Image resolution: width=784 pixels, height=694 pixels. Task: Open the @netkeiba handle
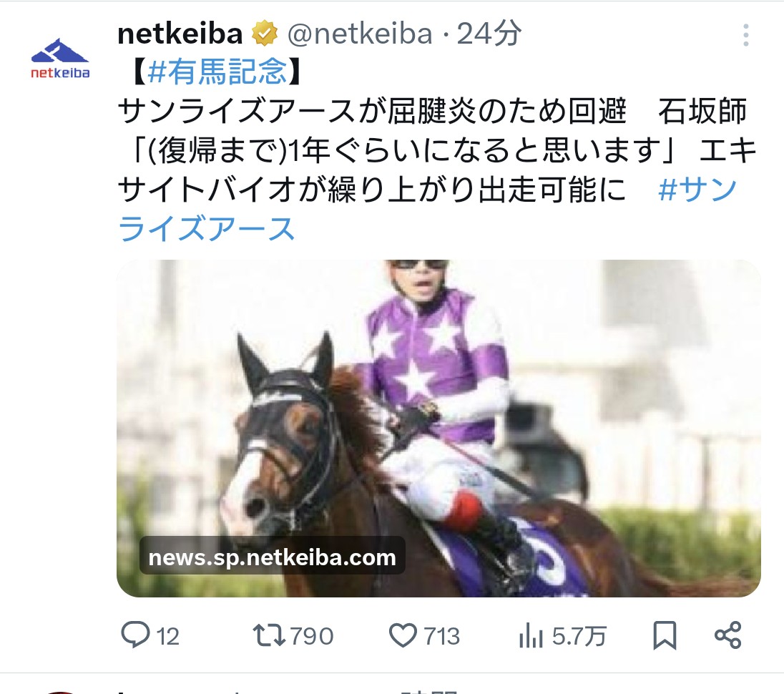[360, 34]
